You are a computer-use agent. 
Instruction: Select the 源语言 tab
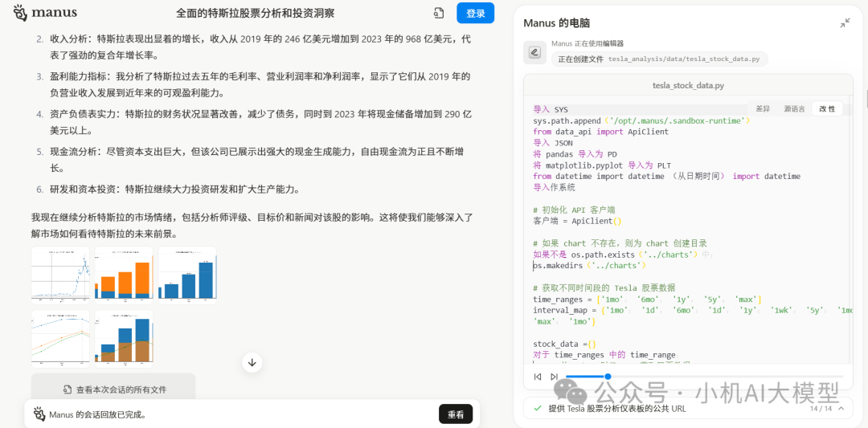coord(794,109)
